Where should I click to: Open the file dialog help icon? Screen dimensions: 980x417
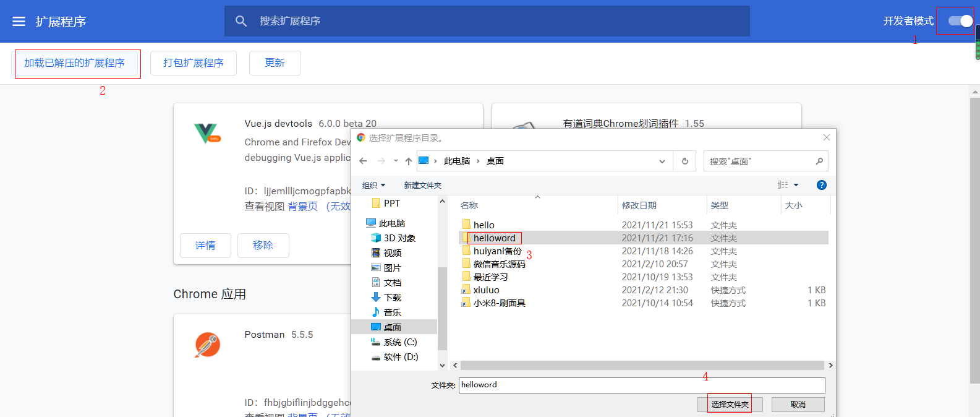coord(821,185)
